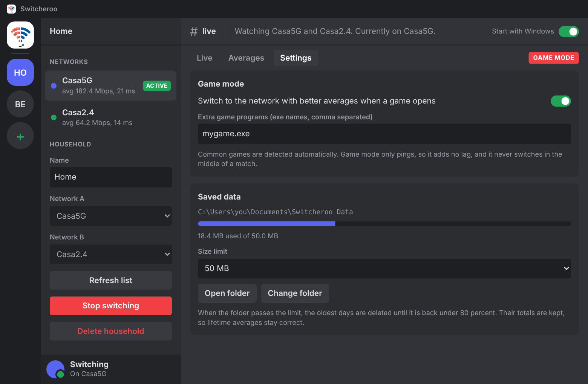
Task: Click the 'Watching Casa5G and Casa2.4' status text
Action: click(x=335, y=31)
